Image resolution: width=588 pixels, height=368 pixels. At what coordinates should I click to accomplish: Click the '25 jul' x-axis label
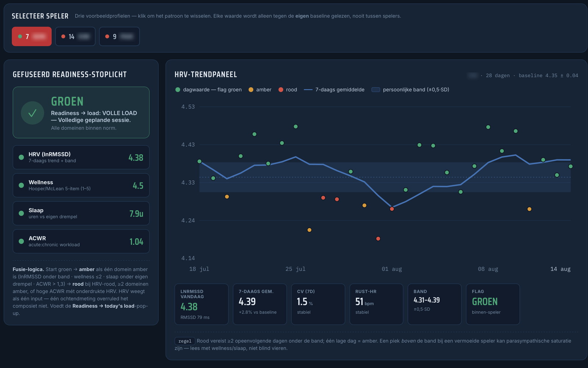coord(295,269)
